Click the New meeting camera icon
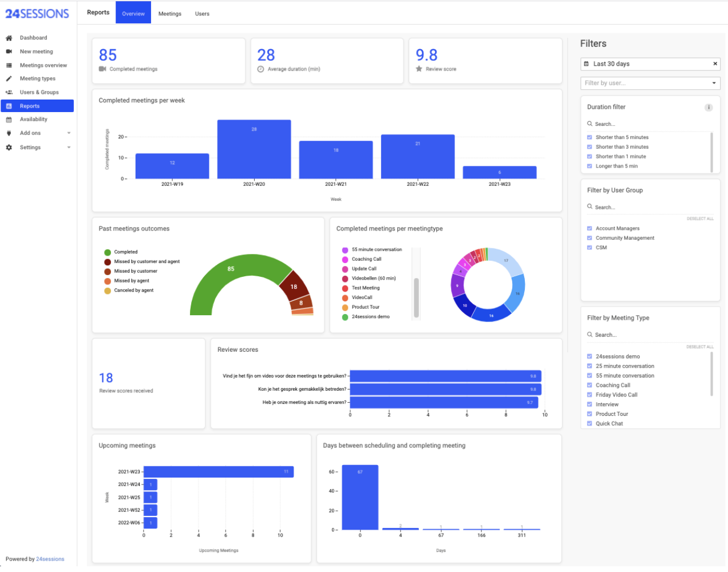The image size is (728, 572). tap(9, 51)
